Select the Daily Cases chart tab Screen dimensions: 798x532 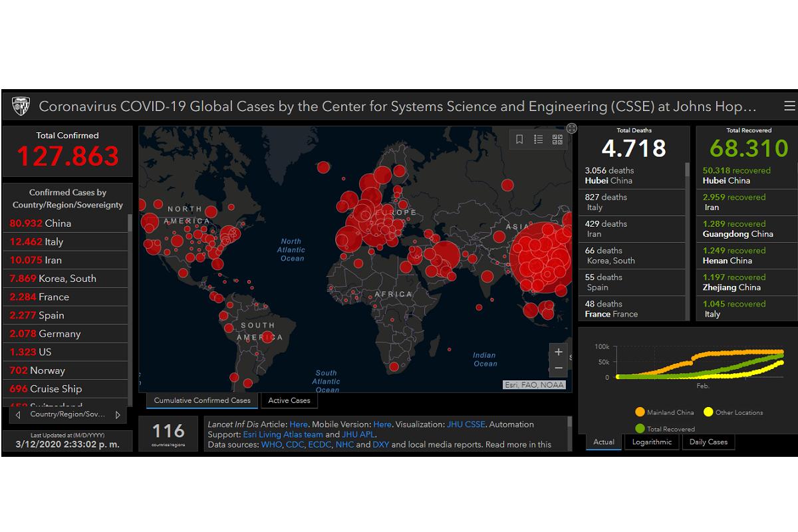[x=708, y=442]
